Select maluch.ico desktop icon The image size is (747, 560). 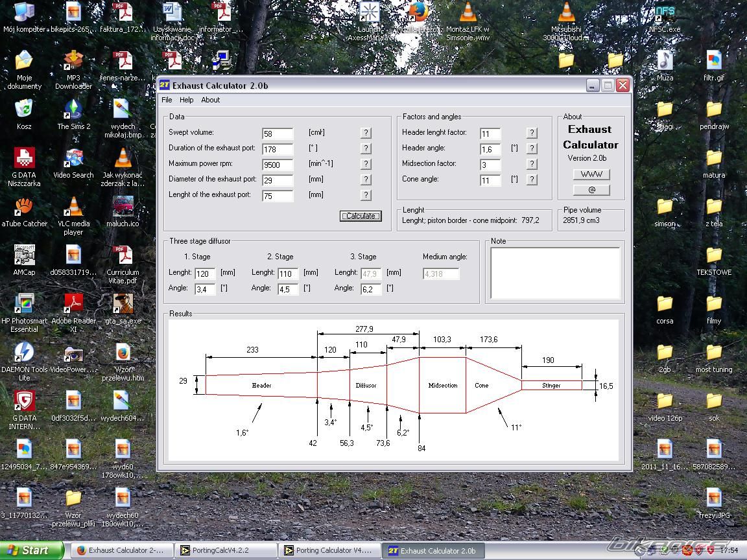point(123,213)
